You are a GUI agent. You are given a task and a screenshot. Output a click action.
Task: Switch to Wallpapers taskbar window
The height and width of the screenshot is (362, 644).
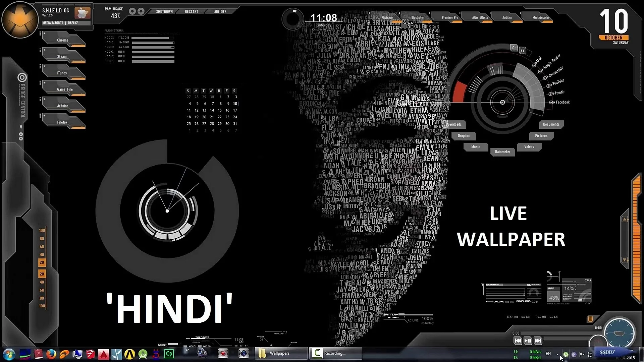tap(281, 353)
